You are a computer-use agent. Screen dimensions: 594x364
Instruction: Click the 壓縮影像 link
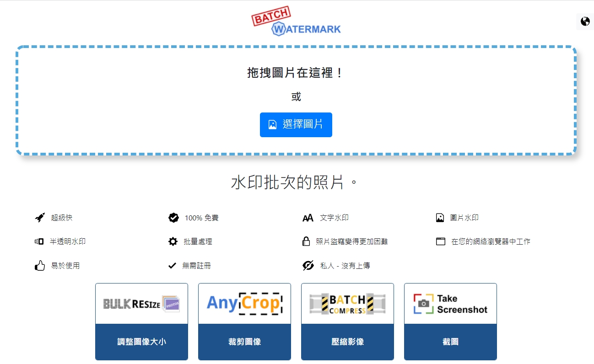(x=347, y=342)
